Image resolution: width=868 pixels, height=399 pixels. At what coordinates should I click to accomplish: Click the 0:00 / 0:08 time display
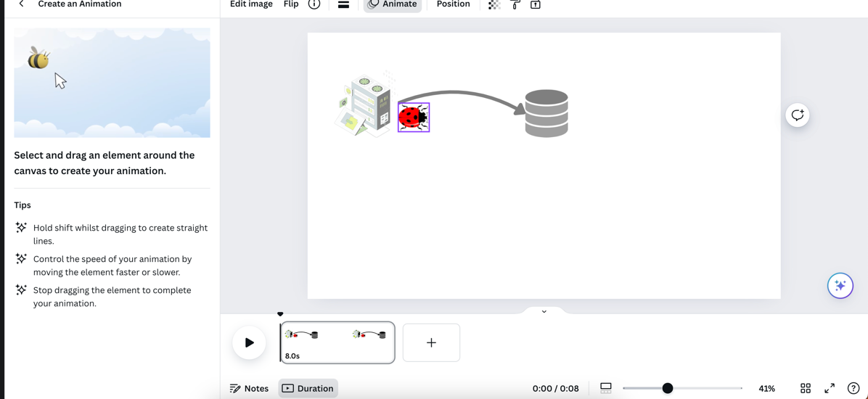[555, 389]
